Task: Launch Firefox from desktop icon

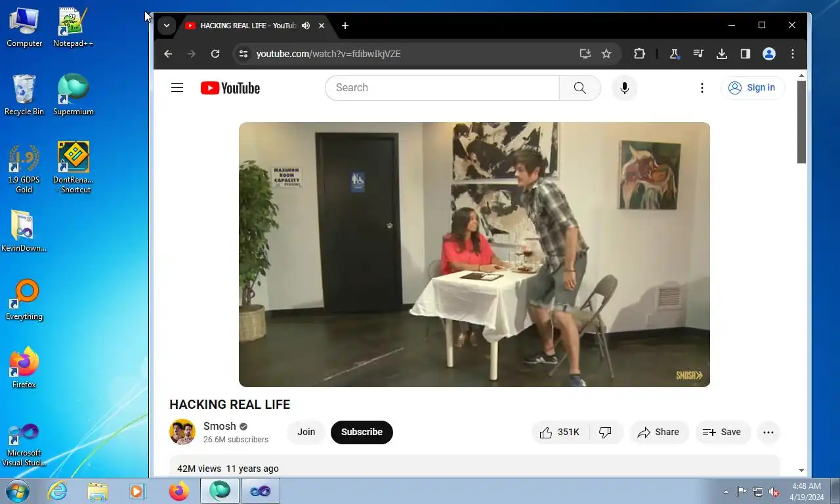Action: point(24,368)
